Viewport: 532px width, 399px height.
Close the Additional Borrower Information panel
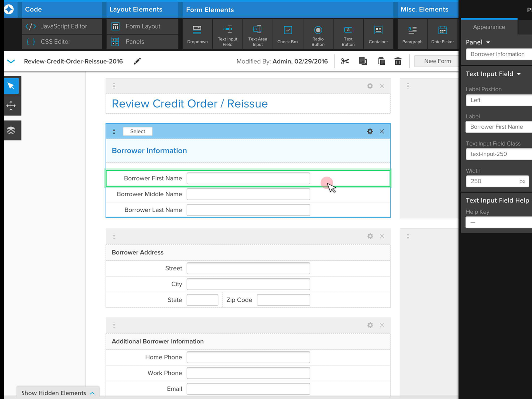(x=382, y=325)
